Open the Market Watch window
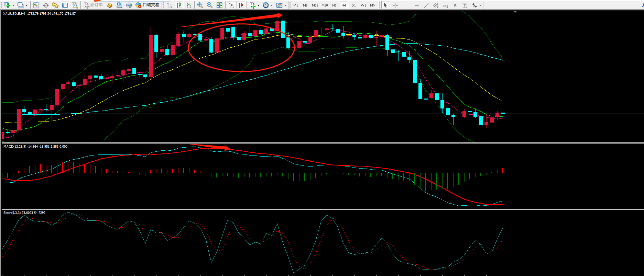 click(36, 5)
